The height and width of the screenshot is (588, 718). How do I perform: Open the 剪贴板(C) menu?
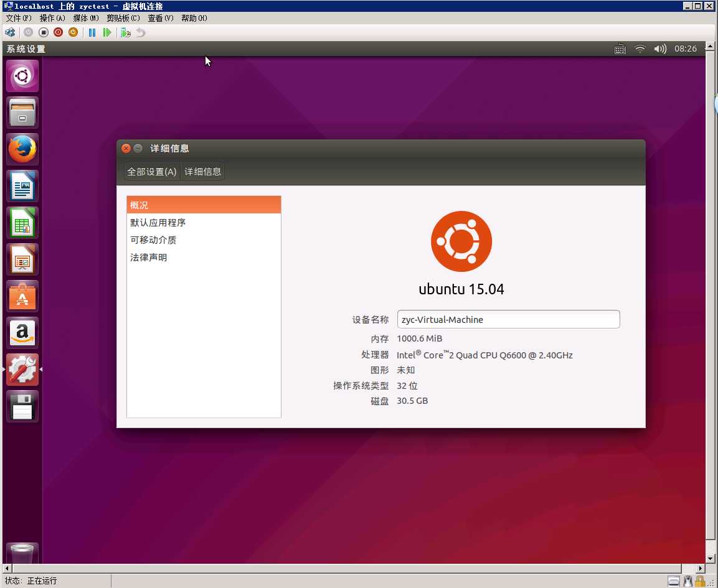pyautogui.click(x=123, y=18)
